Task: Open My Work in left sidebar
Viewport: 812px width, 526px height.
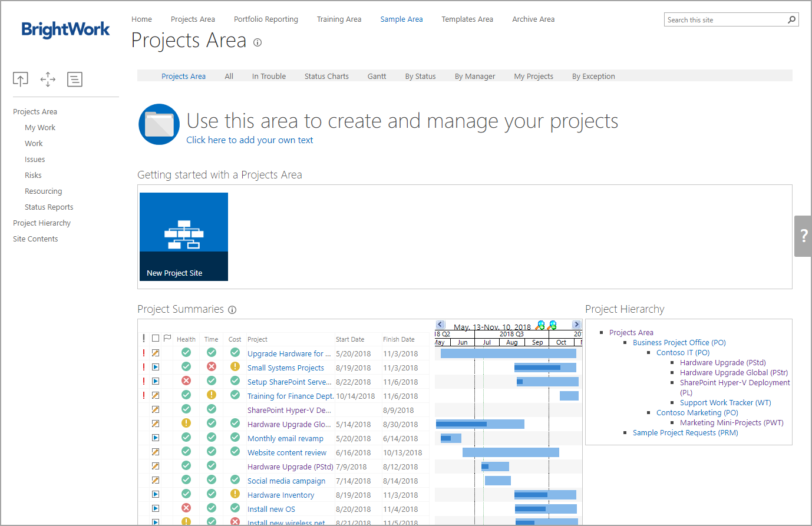Action: (x=40, y=127)
